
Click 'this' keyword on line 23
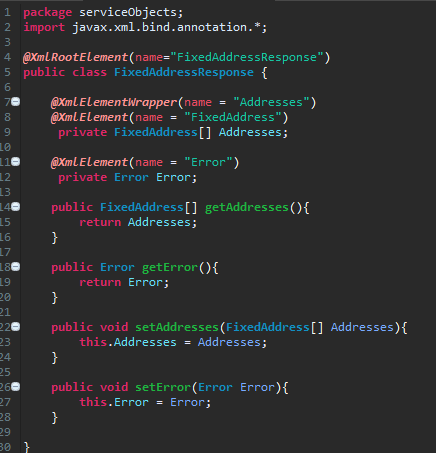[93, 342]
